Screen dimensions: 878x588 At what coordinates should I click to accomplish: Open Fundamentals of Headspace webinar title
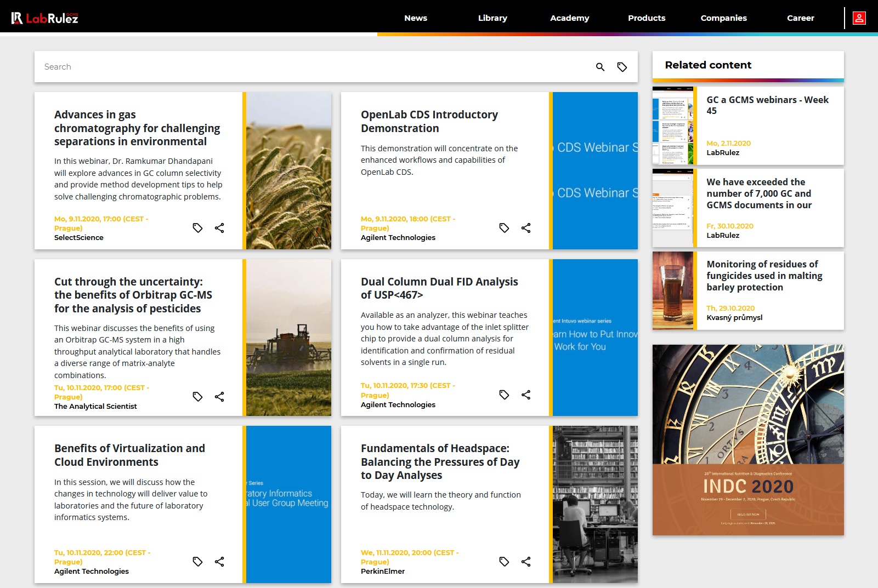click(440, 462)
